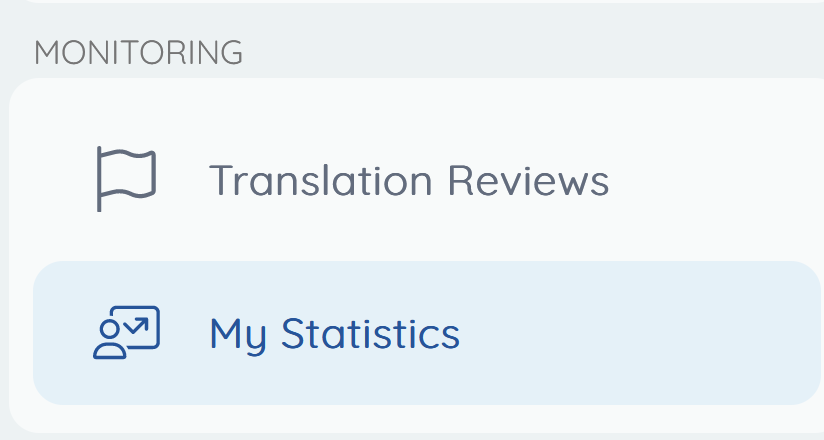Click the non-highlighted Monitoring menu entry
The width and height of the screenshot is (824, 440).
[408, 181]
